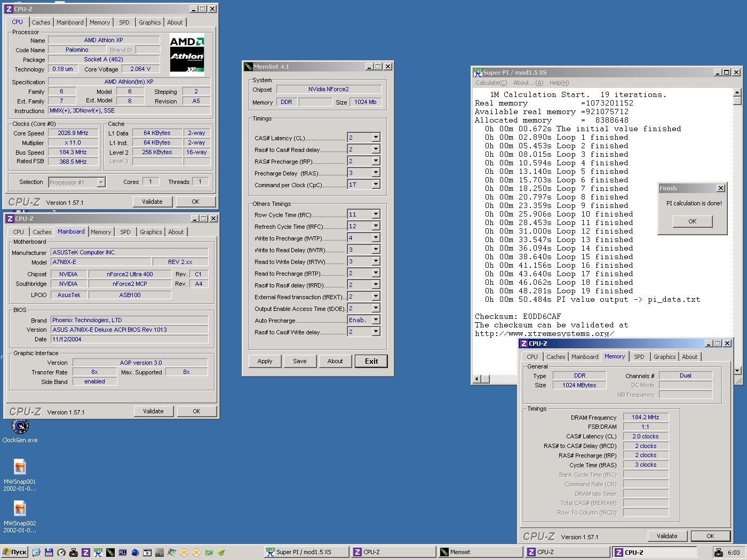Click the AMD Athlon XP logo

(187, 54)
